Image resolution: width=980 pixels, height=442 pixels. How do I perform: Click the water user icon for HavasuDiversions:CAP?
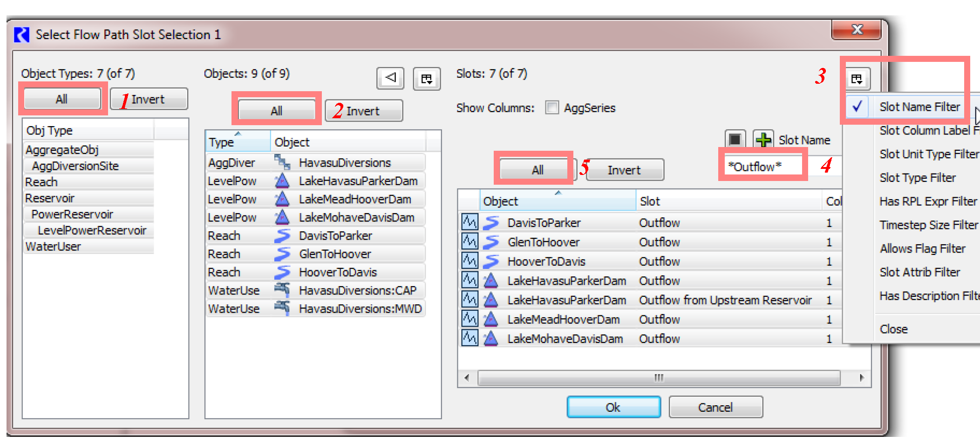(x=282, y=290)
